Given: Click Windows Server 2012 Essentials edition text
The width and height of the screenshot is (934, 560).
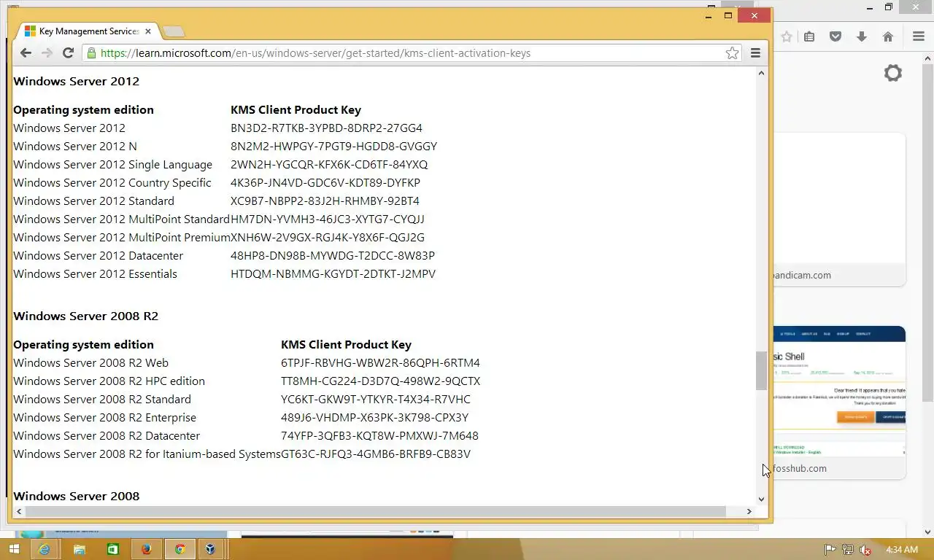Looking at the screenshot, I should [x=95, y=274].
